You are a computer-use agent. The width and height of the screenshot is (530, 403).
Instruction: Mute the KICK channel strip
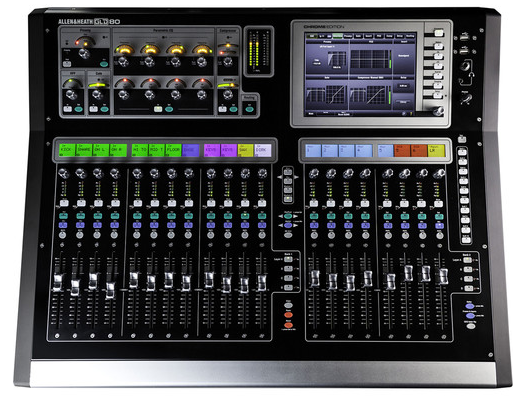tap(64, 203)
